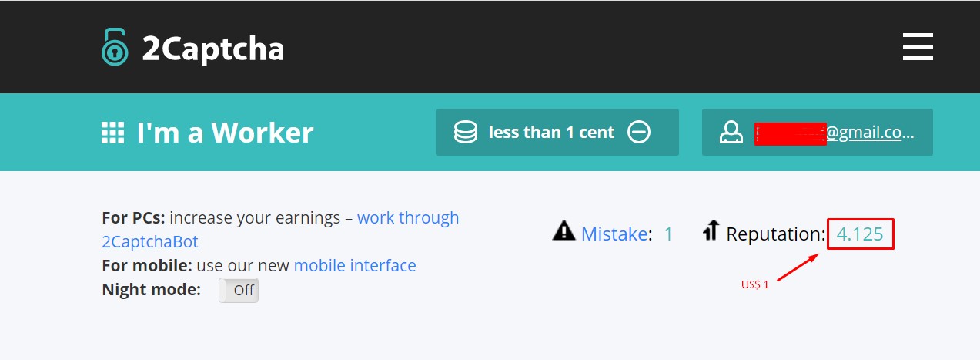
Task: Click the 2Captcha brand name text
Action: coord(212,49)
